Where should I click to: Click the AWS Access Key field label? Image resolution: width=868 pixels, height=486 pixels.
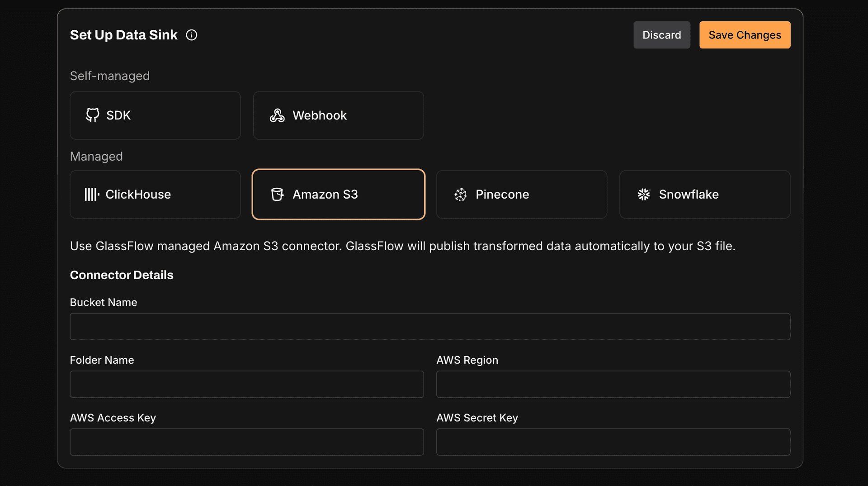(x=113, y=418)
